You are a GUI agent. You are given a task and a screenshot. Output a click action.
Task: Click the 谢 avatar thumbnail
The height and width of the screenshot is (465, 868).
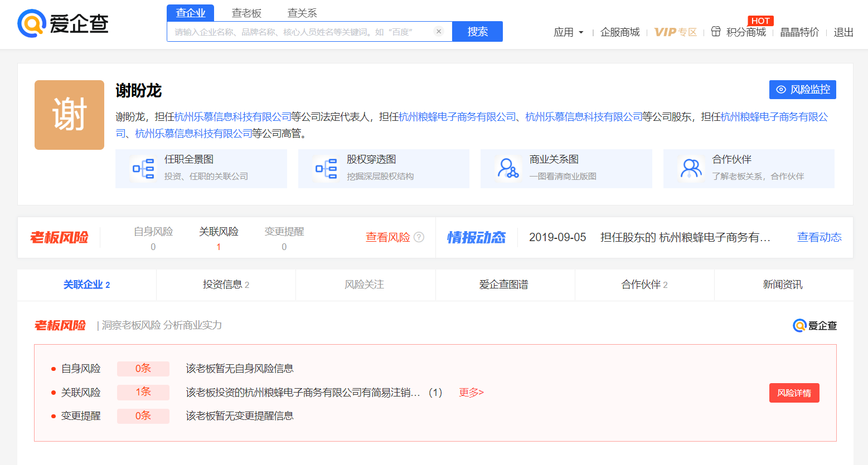point(69,115)
